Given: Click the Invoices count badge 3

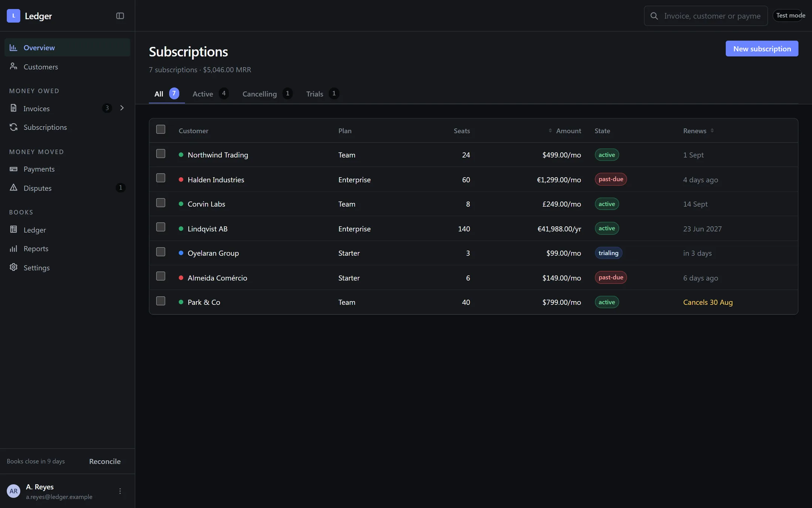Looking at the screenshot, I should click(x=107, y=108).
